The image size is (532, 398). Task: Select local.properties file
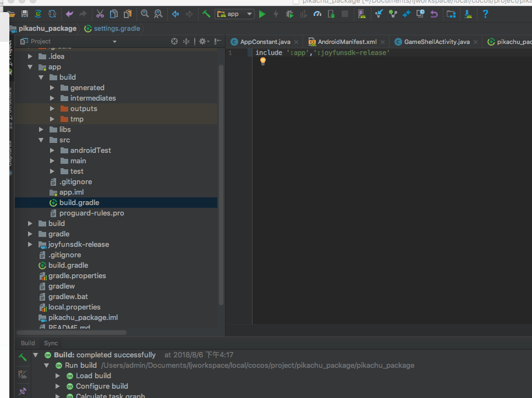pos(74,307)
